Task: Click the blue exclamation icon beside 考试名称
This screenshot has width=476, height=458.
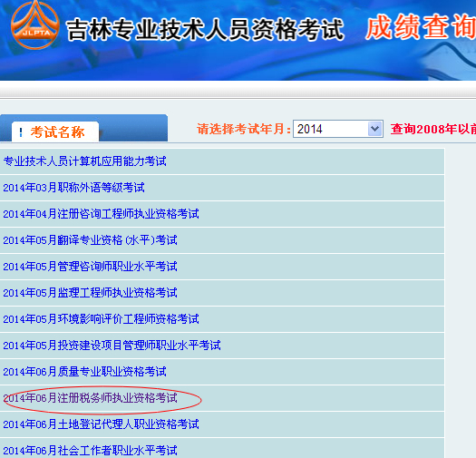Action: [21, 132]
